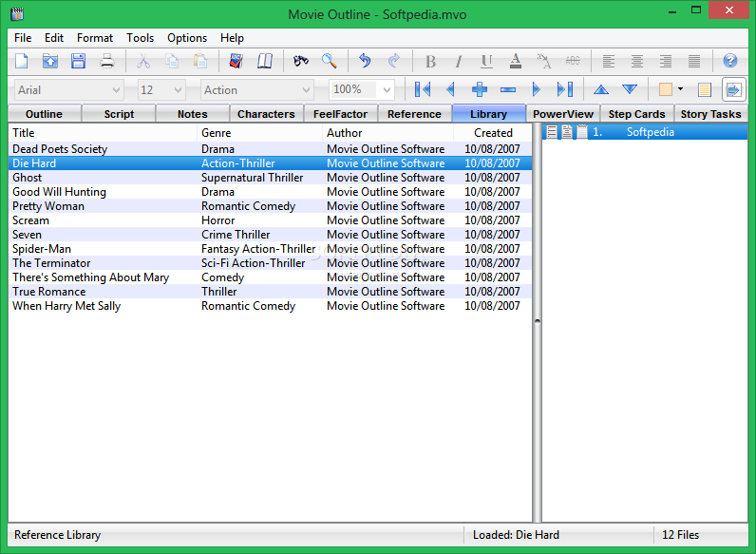Click the Open file icon

(50, 61)
